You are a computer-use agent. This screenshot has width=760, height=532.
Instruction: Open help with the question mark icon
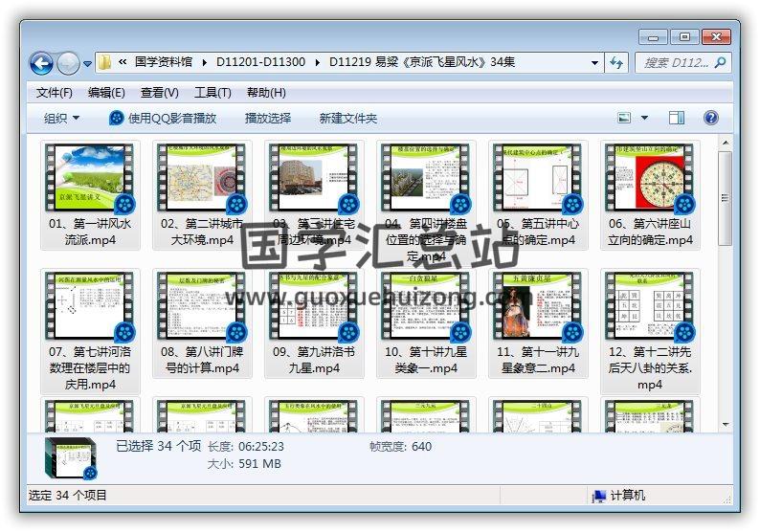click(x=711, y=118)
